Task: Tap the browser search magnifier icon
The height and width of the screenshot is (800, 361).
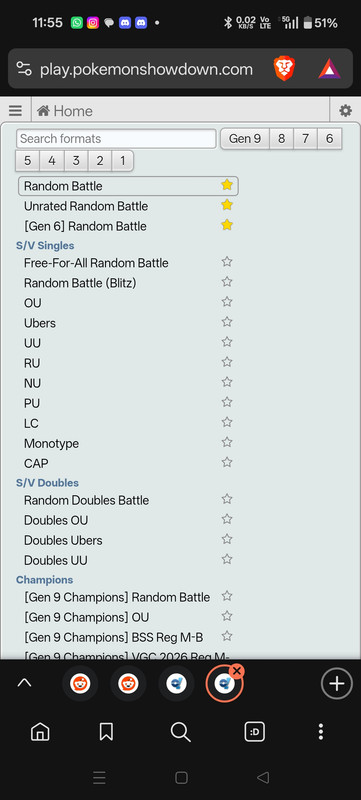Action: pos(180,732)
